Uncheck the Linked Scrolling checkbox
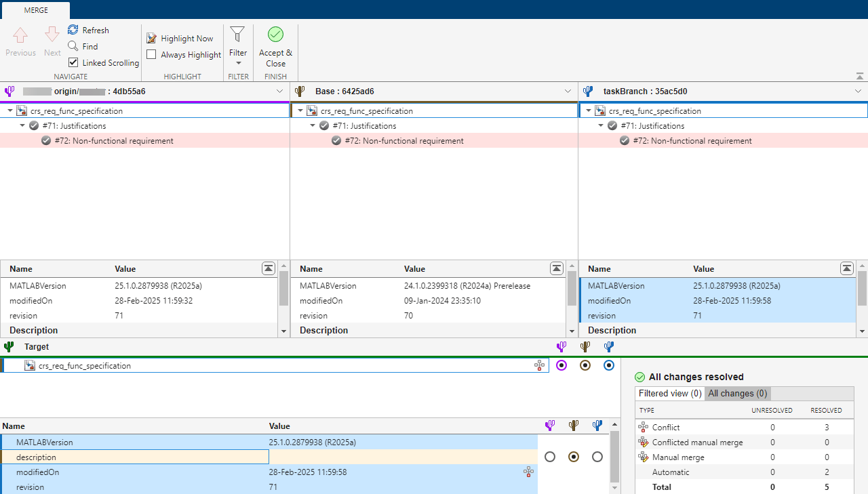Image resolution: width=868 pixels, height=494 pixels. [x=73, y=62]
